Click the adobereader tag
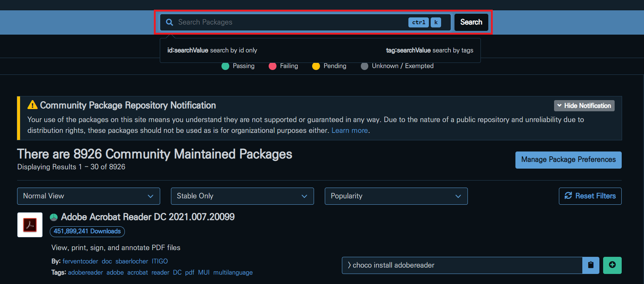Image resolution: width=644 pixels, height=284 pixels. click(x=85, y=272)
